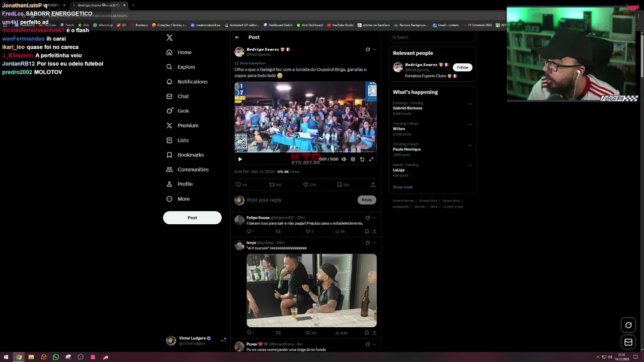Click Grok icon on levys reply
This screenshot has height=362, width=644.
coord(368,243)
